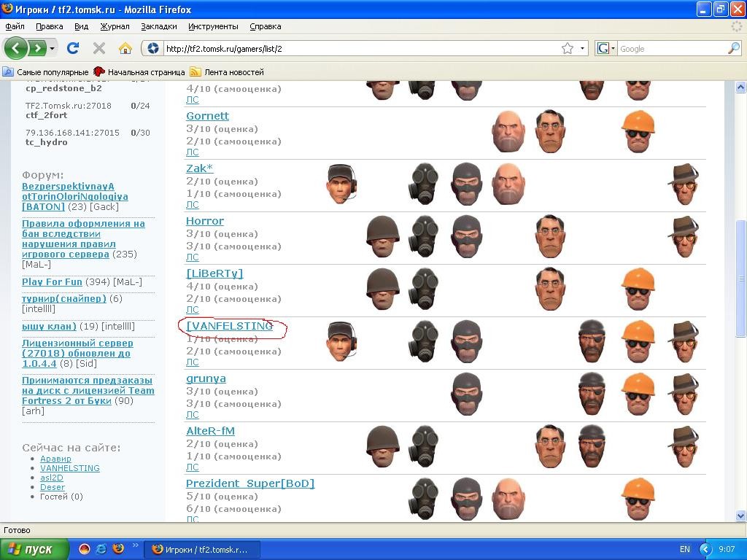The image size is (747, 560).
Task: Open the AlteR-fM player profile link
Action: tap(210, 431)
